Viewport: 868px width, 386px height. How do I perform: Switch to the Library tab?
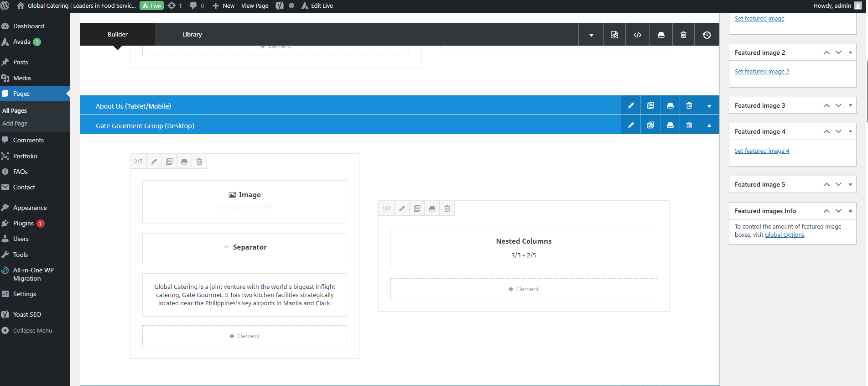pos(192,35)
